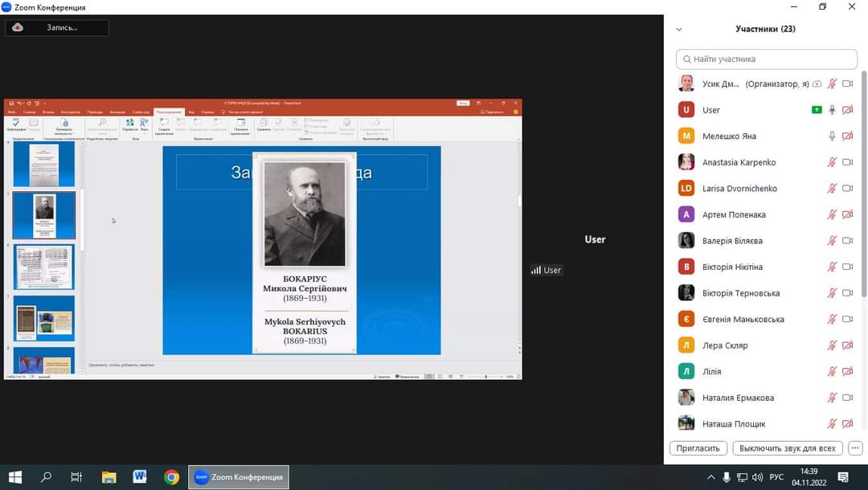Toggle video for Артем Попенака
Viewport: 868px width, 490px height.
click(x=847, y=214)
